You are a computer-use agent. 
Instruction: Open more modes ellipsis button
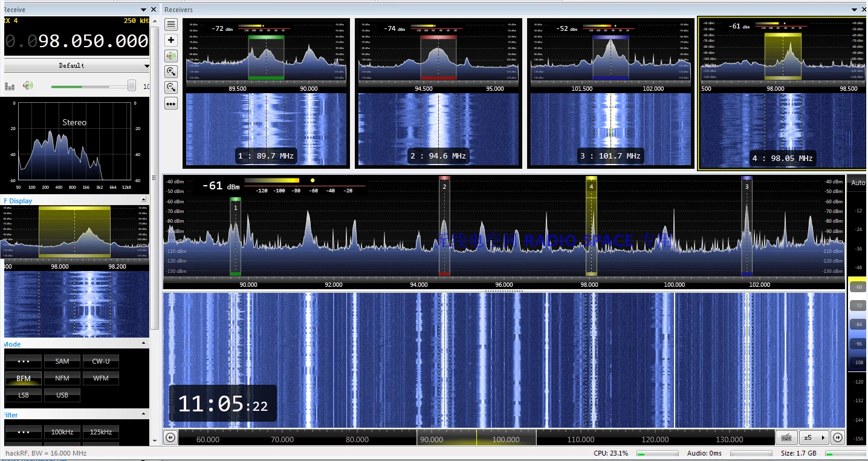(x=24, y=361)
